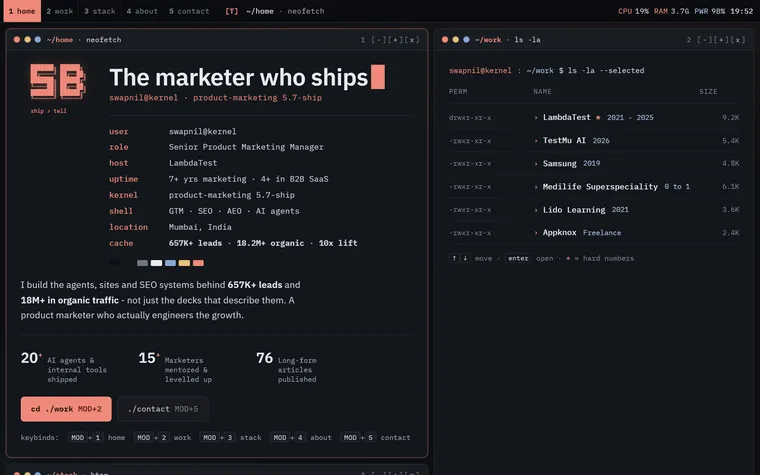Expand the Lido Learning row chevron

(536, 210)
